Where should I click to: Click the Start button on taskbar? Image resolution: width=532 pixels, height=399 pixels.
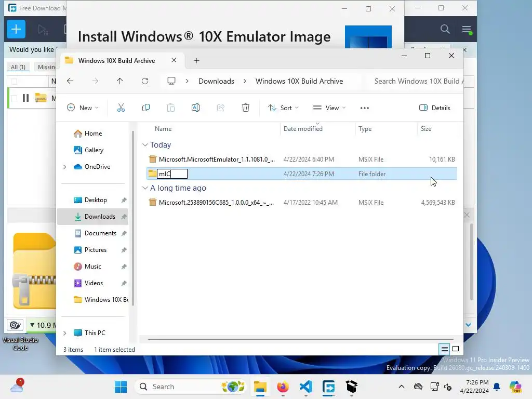(x=121, y=387)
